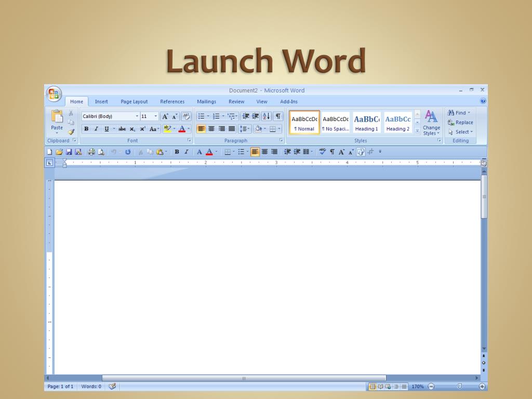Apply the Heading 2 style
Image resolution: width=532 pixels, height=399 pixels.
(x=398, y=123)
